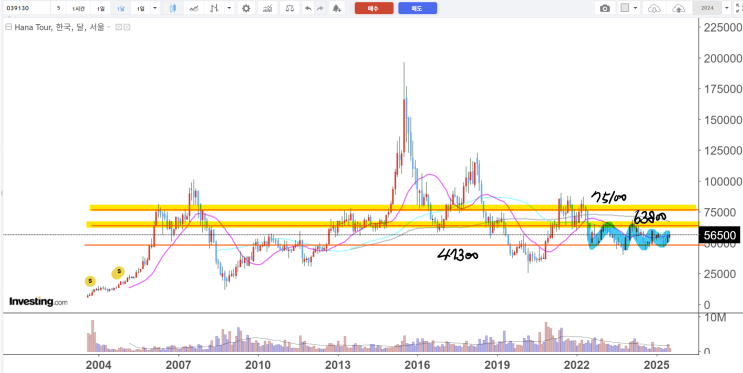
Task: Collapse the Hana Tour legend box
Action: tap(8, 27)
